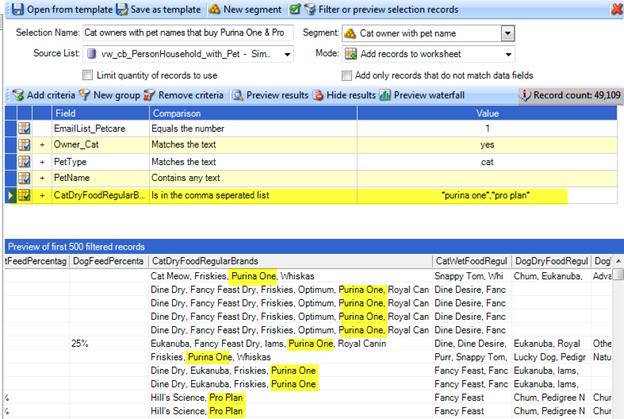Click New segment button label
The height and width of the screenshot is (419, 624).
252,9
